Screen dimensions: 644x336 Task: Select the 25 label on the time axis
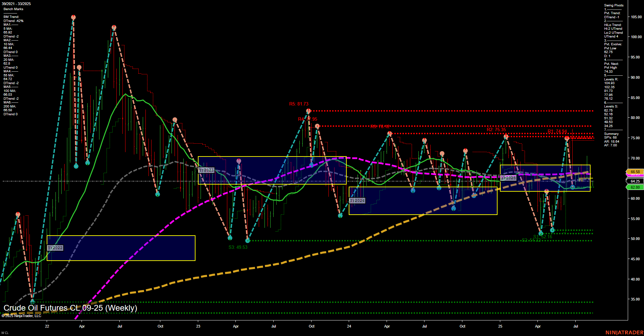pos(500,327)
